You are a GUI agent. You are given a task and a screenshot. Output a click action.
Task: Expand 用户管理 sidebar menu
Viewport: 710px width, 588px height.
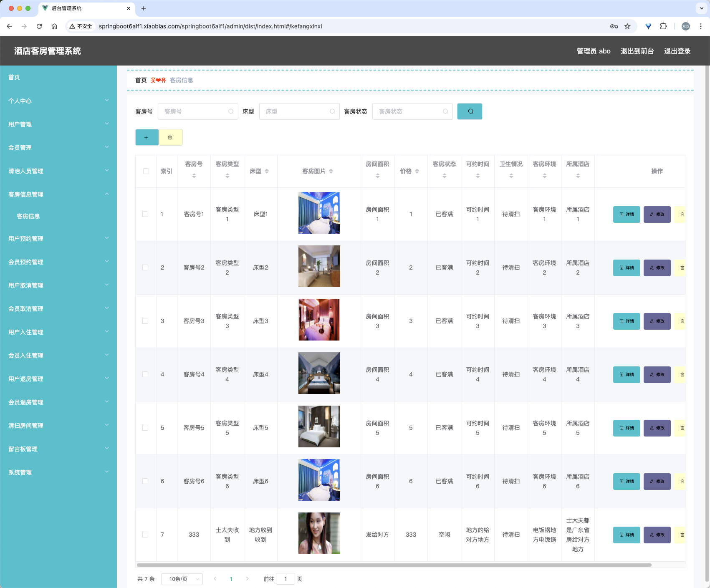[58, 124]
